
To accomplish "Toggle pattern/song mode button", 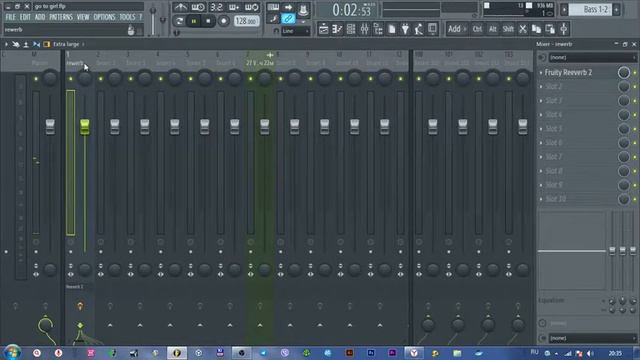I will pyautogui.click(x=179, y=21).
